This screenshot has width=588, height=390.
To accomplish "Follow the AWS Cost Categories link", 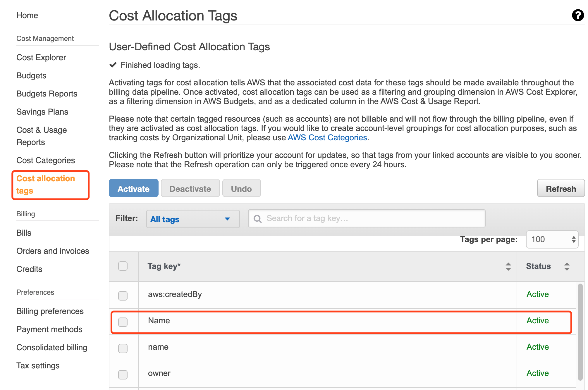I will (x=327, y=138).
